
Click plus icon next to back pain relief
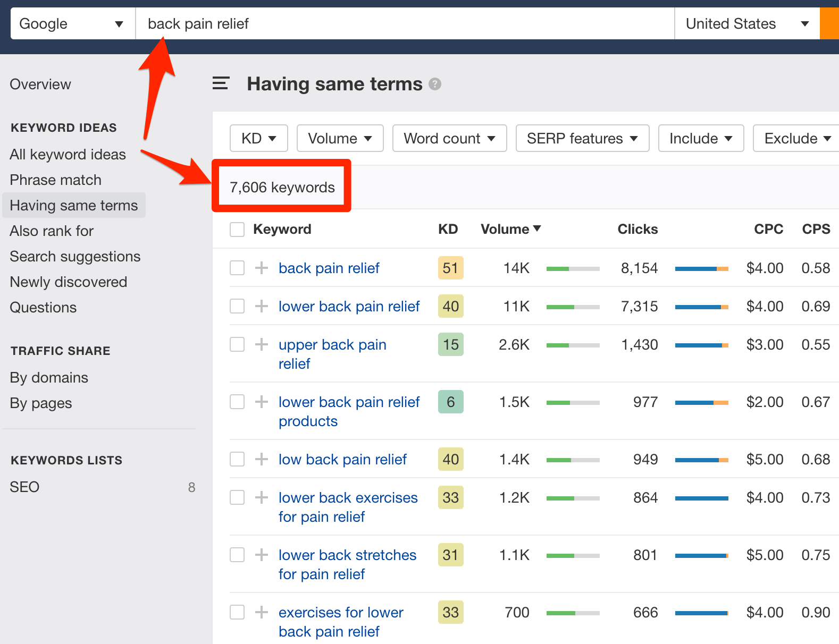tap(261, 268)
